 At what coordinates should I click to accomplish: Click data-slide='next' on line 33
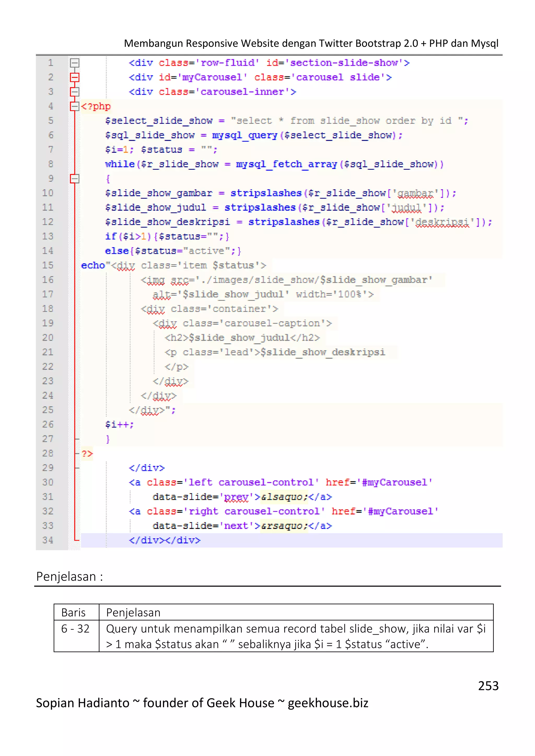(203, 526)
